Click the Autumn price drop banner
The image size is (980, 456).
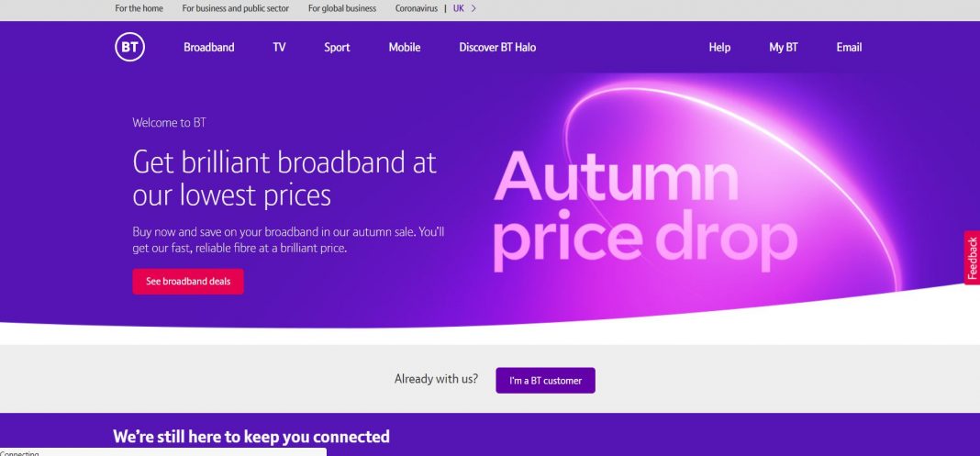point(646,209)
